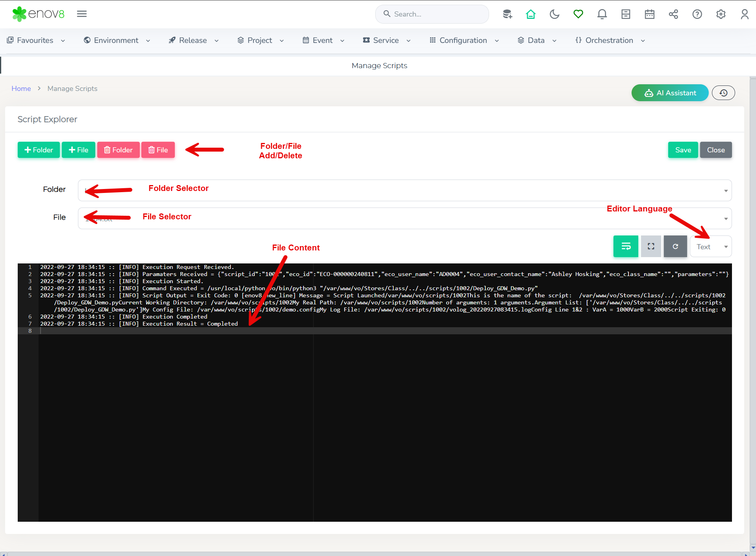Screen dimensions: 756x556
Task: Click the share network icon
Action: (673, 15)
